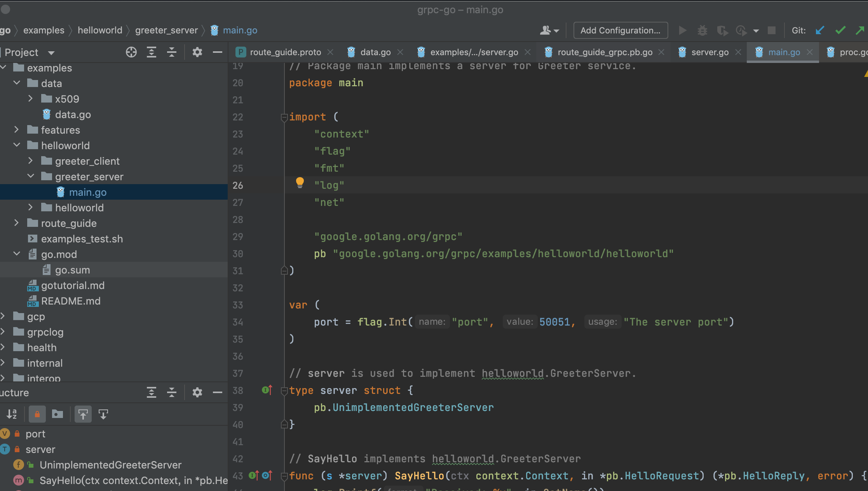Click the Collapse All icon in Project panel
Viewport: 868px width, 491px height.
[x=172, y=52]
